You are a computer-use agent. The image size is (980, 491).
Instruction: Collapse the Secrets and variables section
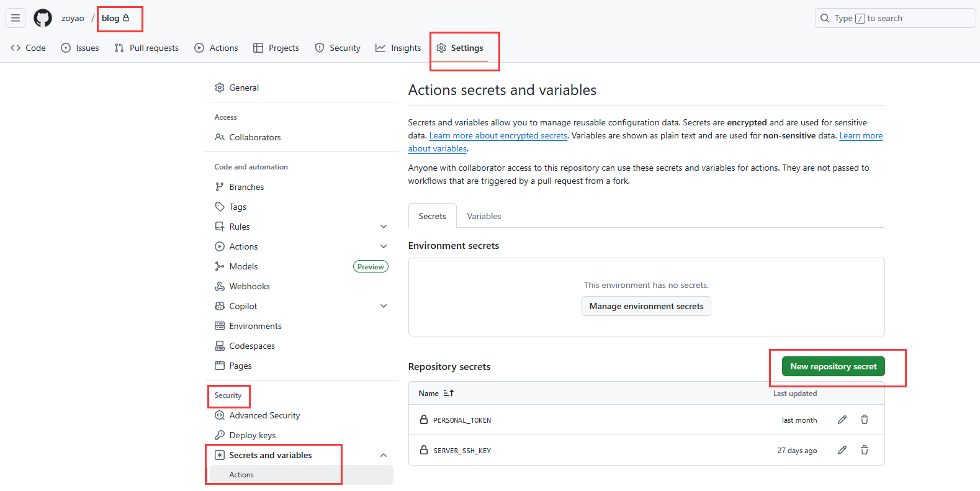click(x=384, y=455)
